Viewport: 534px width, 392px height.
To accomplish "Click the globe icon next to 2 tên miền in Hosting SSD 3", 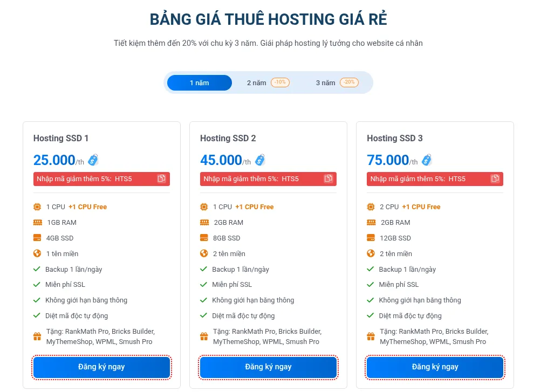I will (x=371, y=253).
